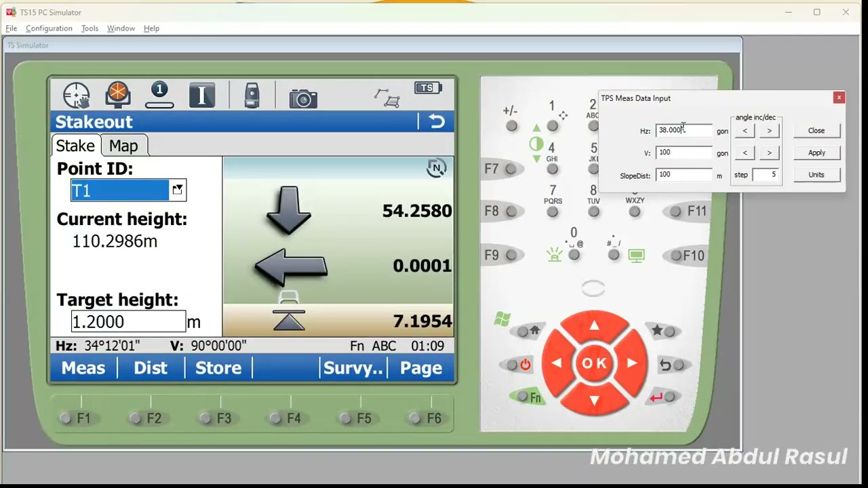The width and height of the screenshot is (868, 488).
Task: Click the Target height input field
Action: tap(128, 321)
